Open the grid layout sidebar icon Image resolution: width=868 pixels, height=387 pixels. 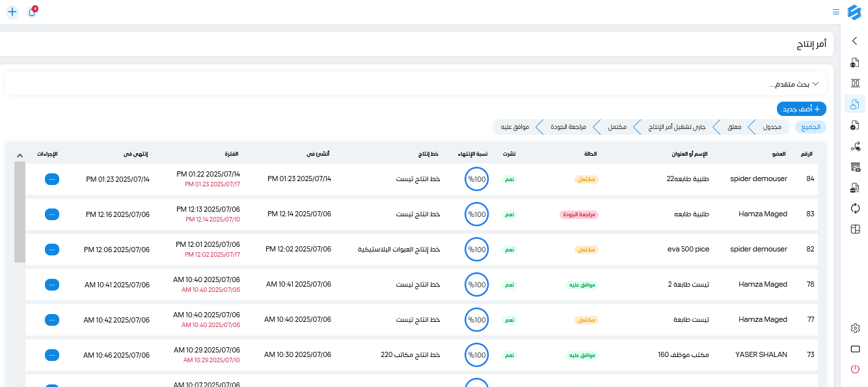coord(855,229)
